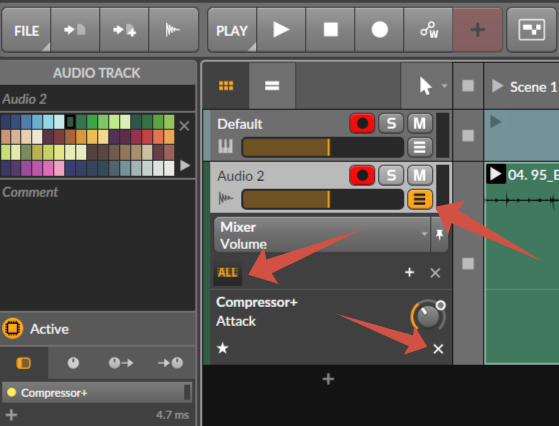Solo the Audio 2 track
The width and height of the screenshot is (559, 426).
[391, 175]
